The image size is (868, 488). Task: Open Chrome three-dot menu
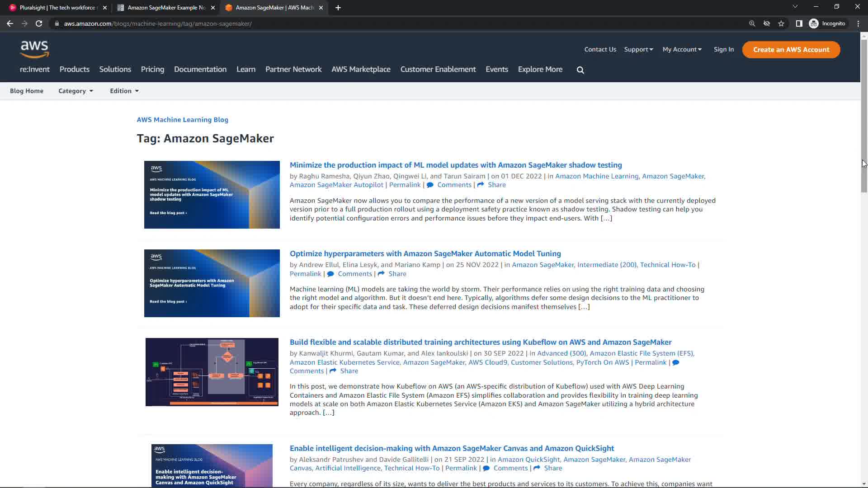[858, 23]
